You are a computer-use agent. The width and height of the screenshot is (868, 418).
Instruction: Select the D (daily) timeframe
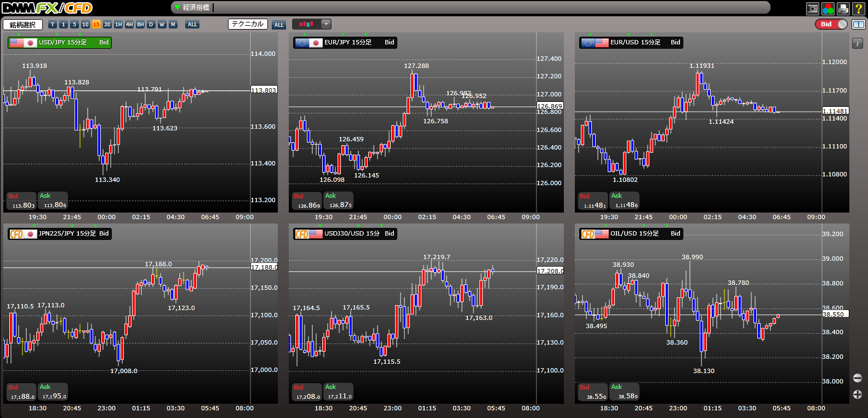point(151,25)
